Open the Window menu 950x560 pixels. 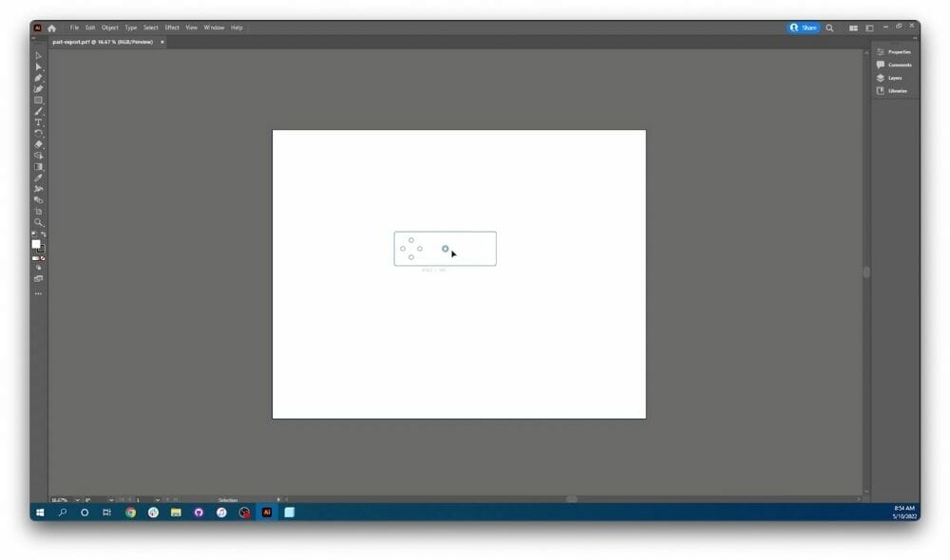coord(213,28)
